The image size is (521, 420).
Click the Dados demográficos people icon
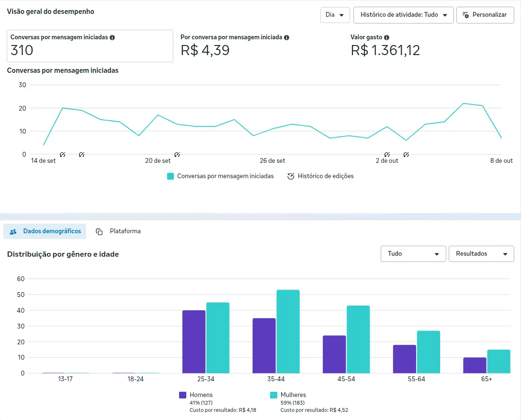tap(13, 232)
